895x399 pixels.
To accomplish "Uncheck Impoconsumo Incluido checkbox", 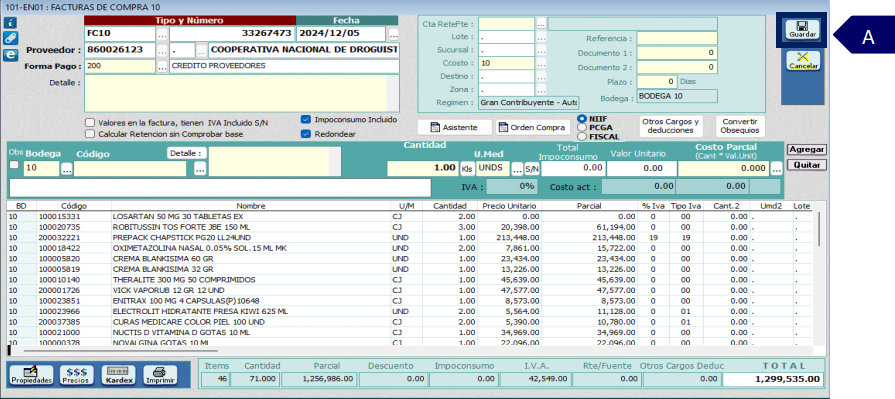I will 306,120.
